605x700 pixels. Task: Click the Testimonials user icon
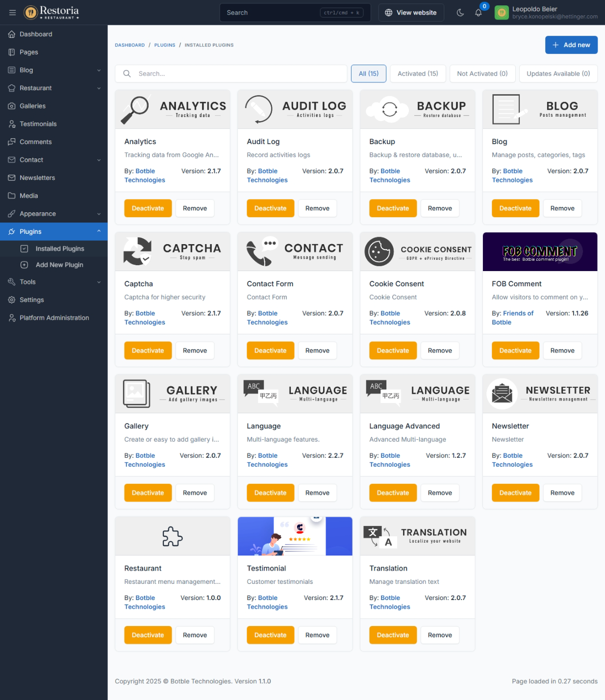(x=12, y=124)
